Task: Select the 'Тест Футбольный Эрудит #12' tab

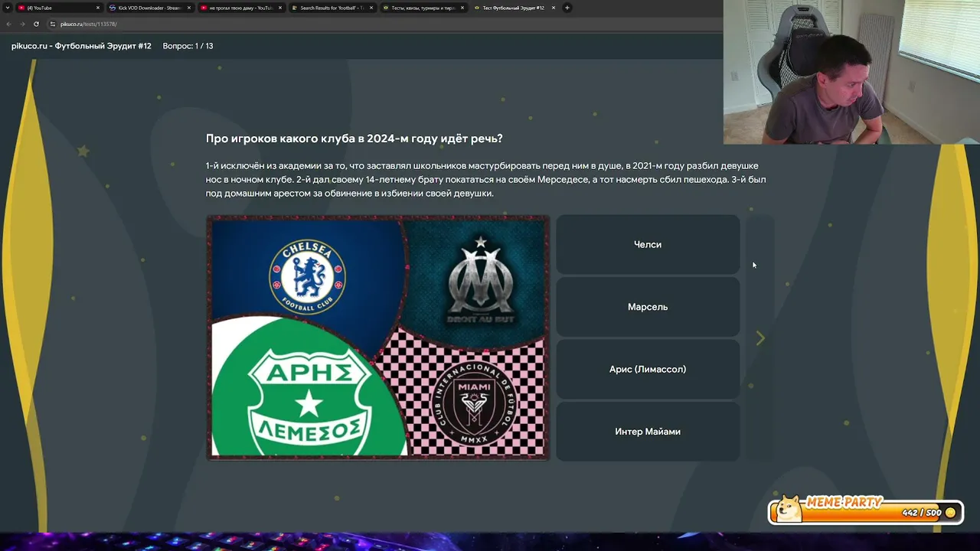Action: pos(514,8)
